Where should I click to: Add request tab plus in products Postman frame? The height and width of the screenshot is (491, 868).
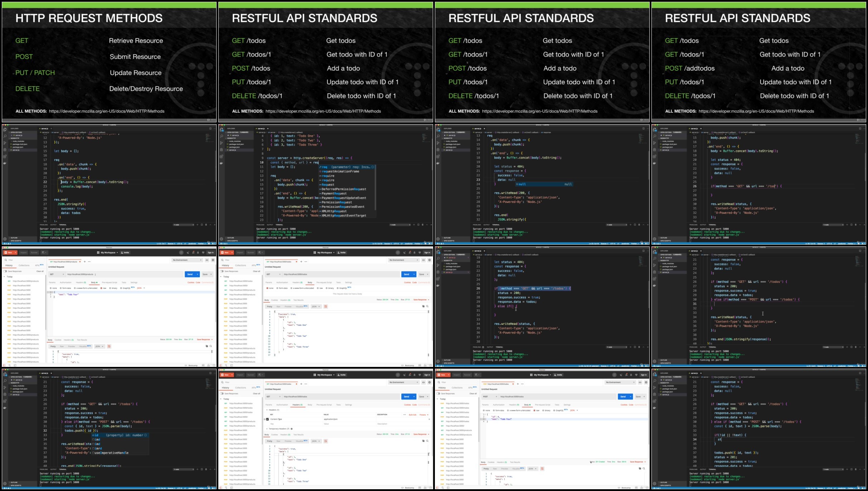point(84,262)
